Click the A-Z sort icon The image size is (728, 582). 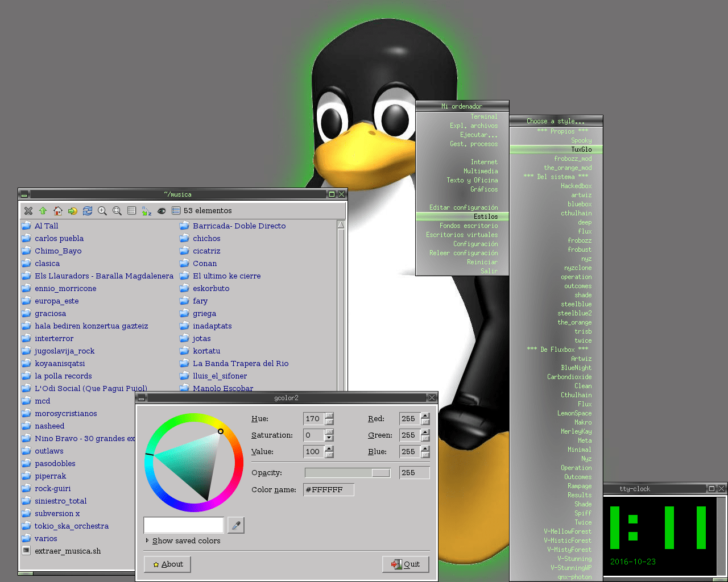(x=147, y=211)
